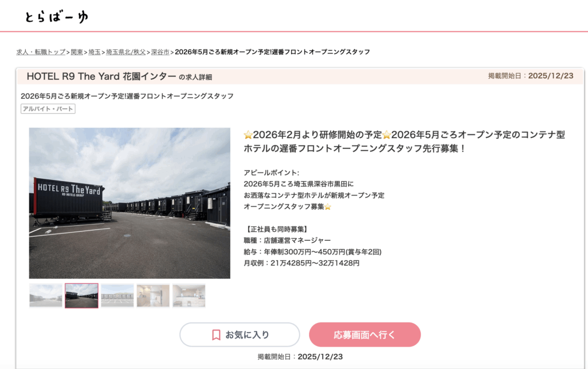Click the job title below the header bar
This screenshot has height=369, width=588.
click(127, 96)
